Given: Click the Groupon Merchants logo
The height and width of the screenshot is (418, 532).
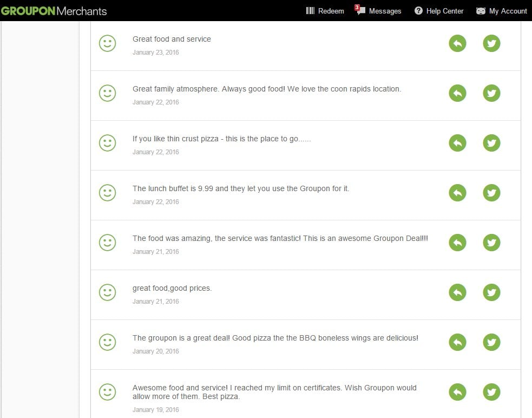Looking at the screenshot, I should tap(54, 11).
